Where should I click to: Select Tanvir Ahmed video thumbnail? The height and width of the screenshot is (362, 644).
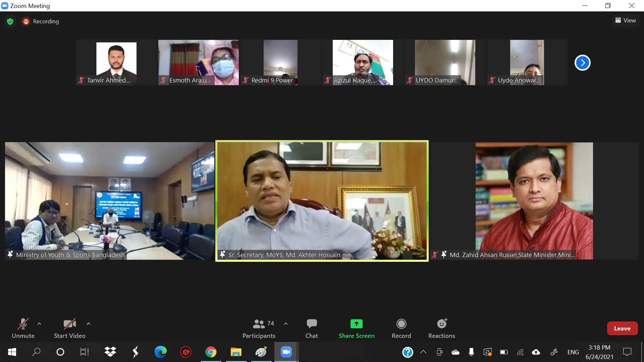click(116, 62)
